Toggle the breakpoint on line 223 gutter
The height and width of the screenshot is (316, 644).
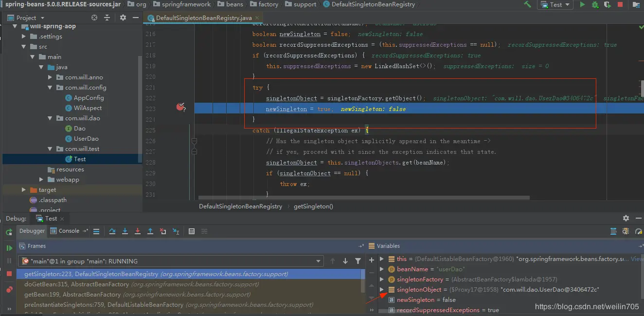[180, 108]
